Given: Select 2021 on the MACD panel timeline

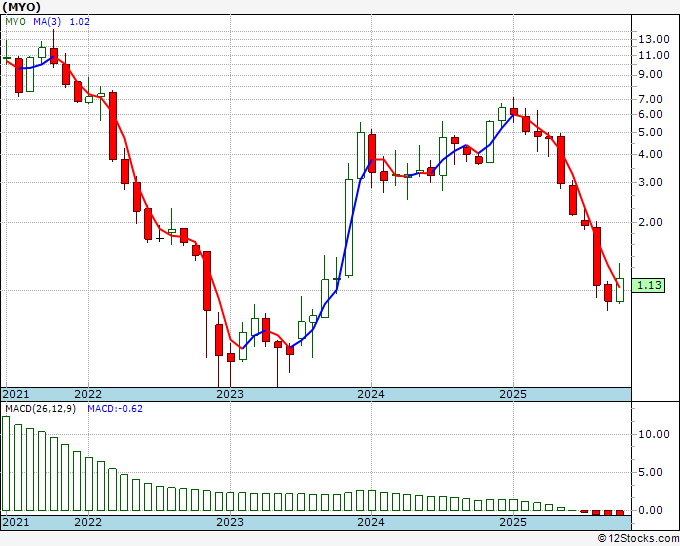Looking at the screenshot, I should pos(16,522).
